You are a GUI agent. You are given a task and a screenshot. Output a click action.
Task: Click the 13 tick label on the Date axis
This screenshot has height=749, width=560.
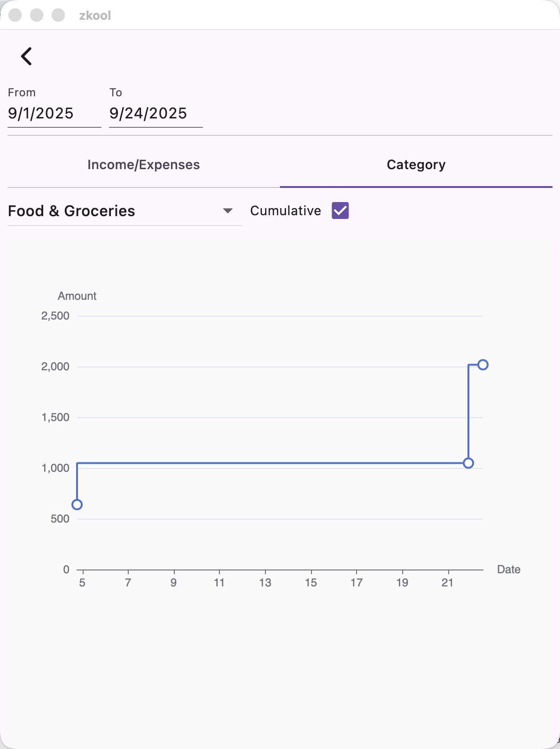[x=265, y=583]
